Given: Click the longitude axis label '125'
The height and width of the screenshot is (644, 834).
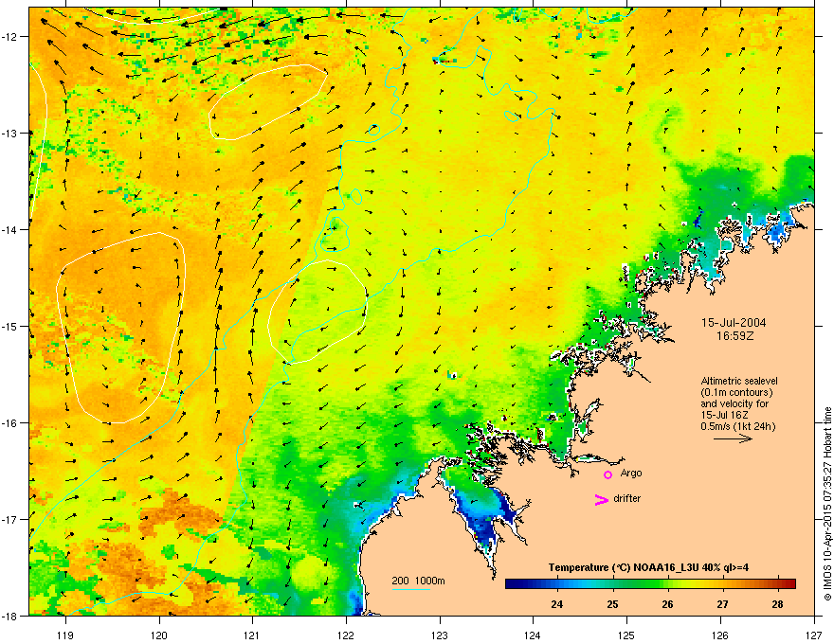Looking at the screenshot, I should coord(626,635).
